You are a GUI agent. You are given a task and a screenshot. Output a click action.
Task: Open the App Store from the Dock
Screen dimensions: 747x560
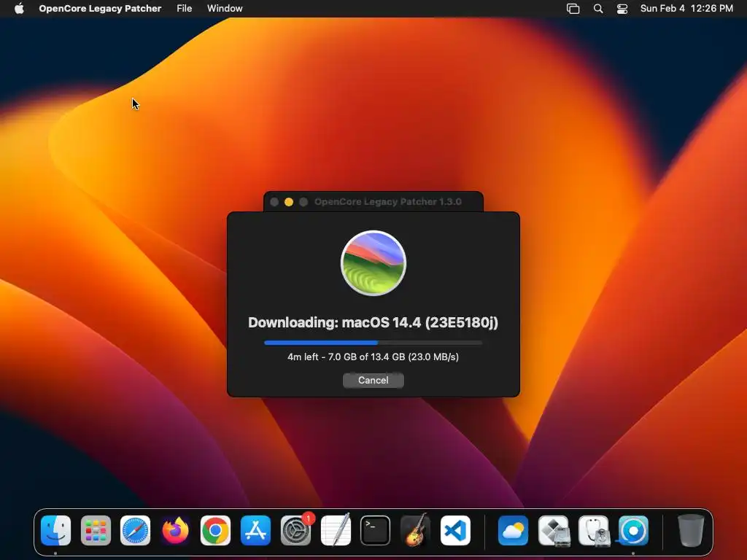(x=255, y=531)
